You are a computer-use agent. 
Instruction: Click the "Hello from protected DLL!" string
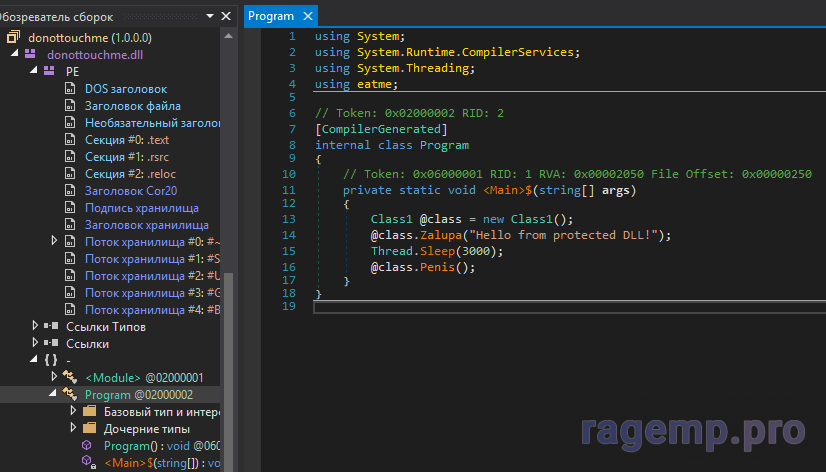click(x=563, y=234)
